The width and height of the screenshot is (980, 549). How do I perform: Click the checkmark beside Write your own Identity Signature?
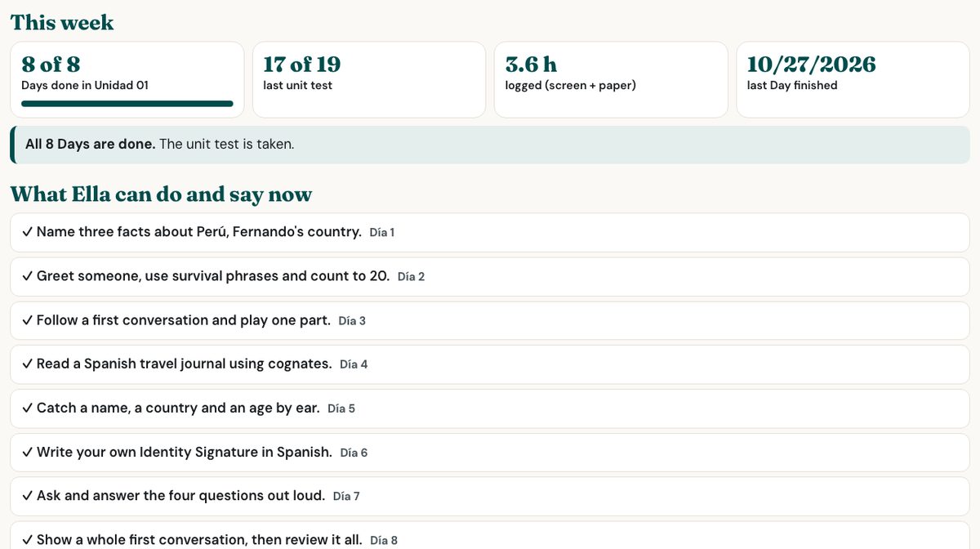click(x=27, y=453)
